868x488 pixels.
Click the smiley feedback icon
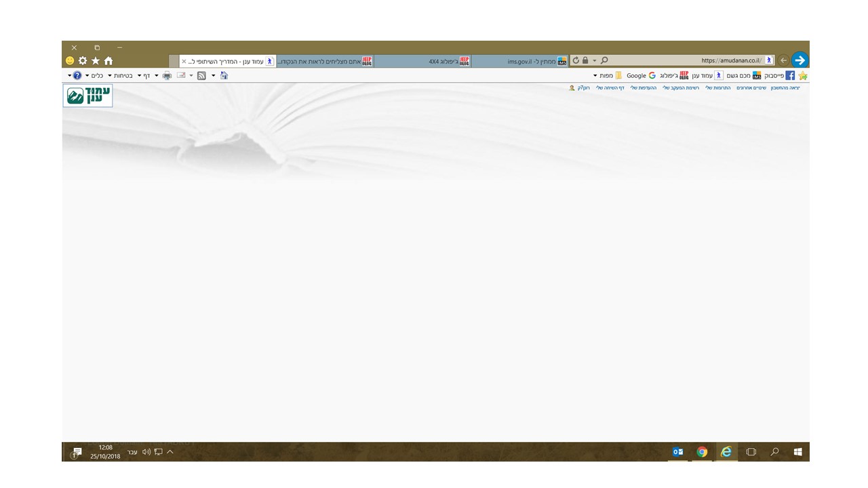click(x=70, y=61)
